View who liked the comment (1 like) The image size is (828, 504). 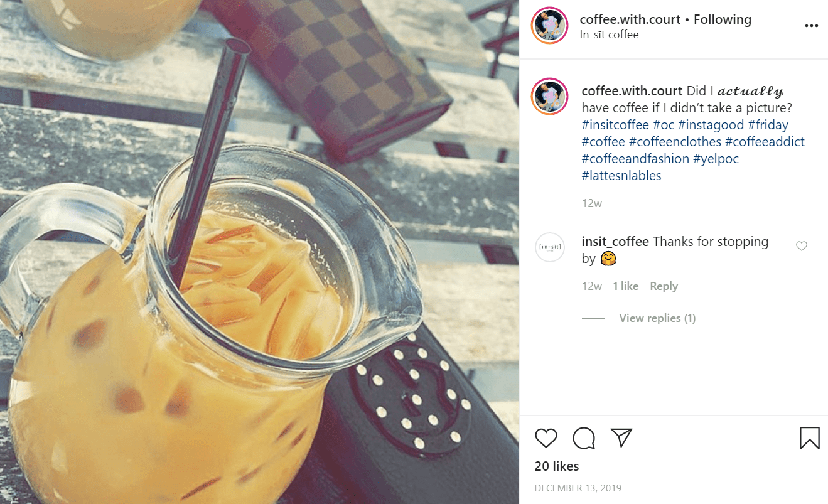[625, 286]
